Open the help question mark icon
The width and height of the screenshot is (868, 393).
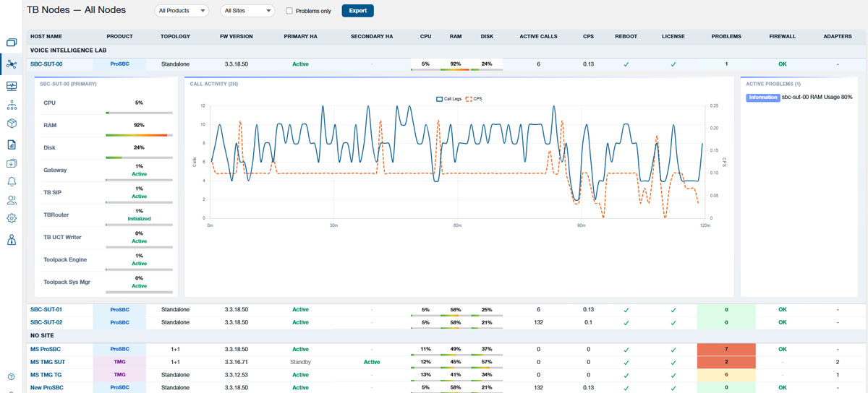point(11,377)
